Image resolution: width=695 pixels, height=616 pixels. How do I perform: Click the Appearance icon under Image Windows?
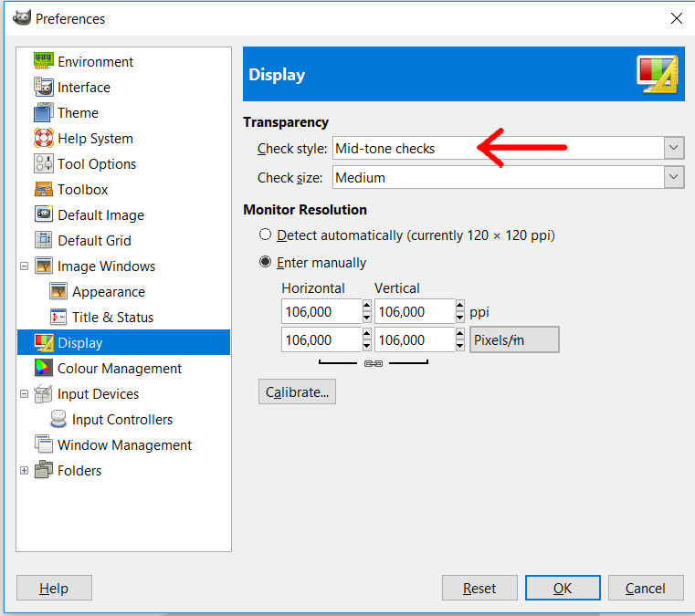tap(58, 292)
